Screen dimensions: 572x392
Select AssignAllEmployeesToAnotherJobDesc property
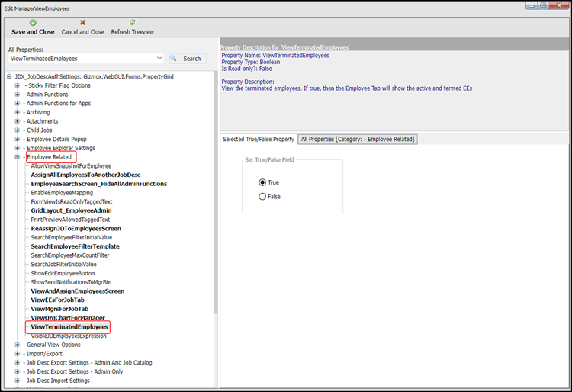[85, 175]
